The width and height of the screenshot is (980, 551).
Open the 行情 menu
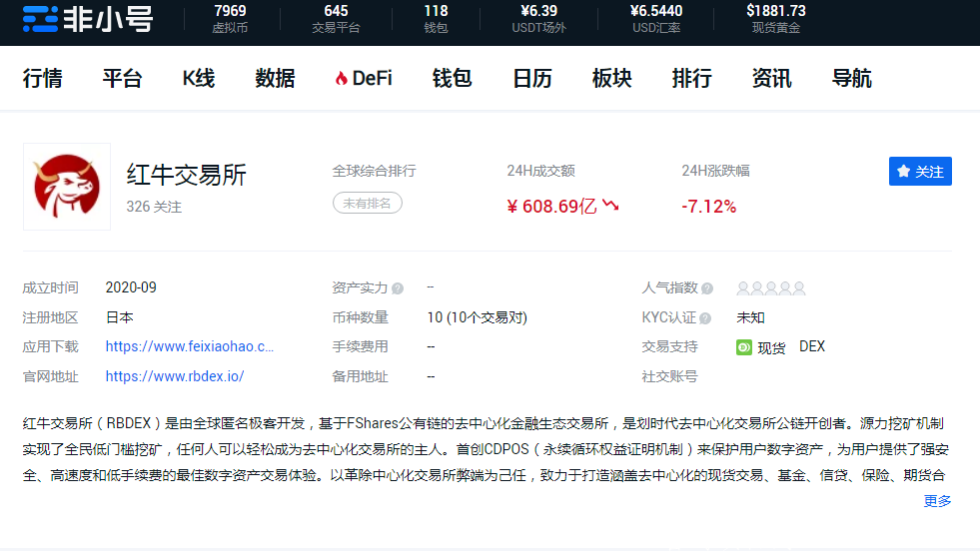43,79
